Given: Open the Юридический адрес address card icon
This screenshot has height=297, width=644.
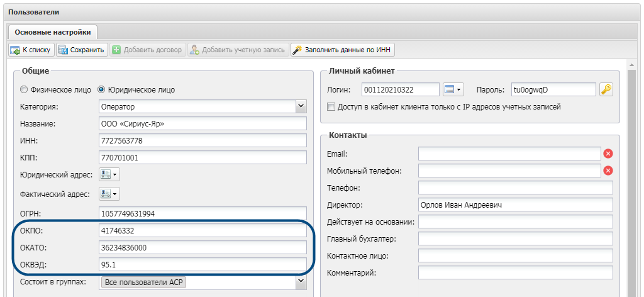Looking at the screenshot, I should coord(109,174).
